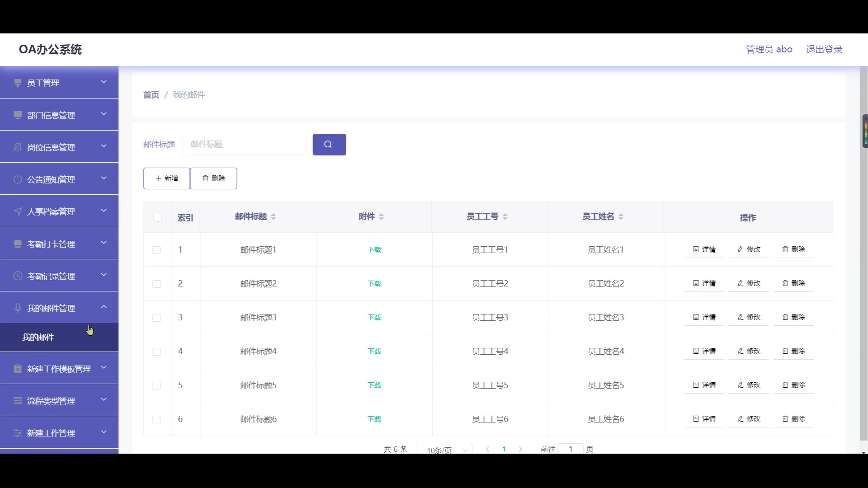This screenshot has width=868, height=488.
Task: Click the page vertical scrollbar
Action: 863,271
